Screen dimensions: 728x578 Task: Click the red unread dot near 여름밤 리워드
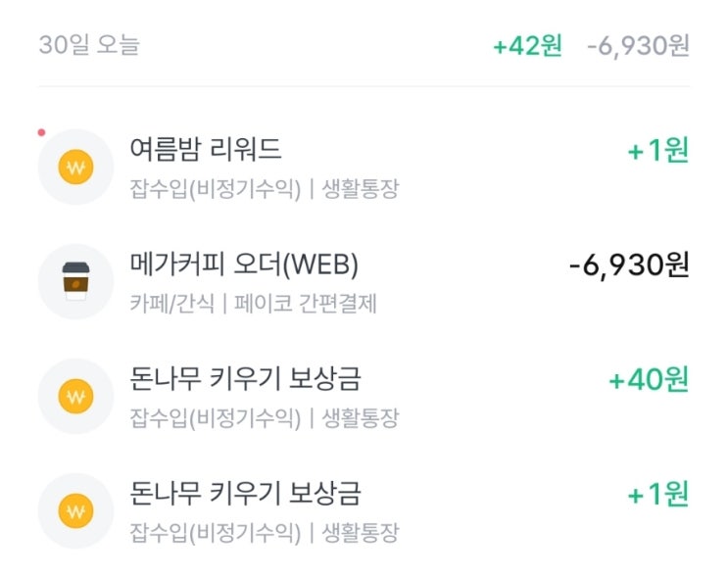[x=41, y=133]
